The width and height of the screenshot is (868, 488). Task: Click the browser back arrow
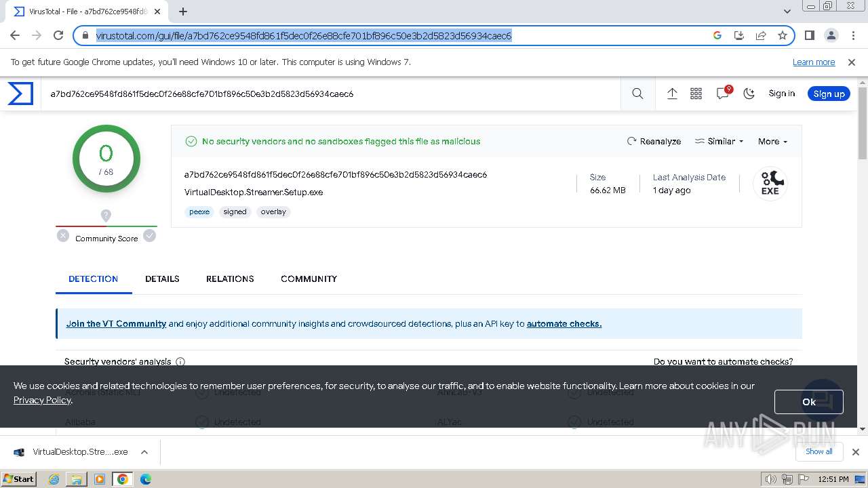pos(15,35)
